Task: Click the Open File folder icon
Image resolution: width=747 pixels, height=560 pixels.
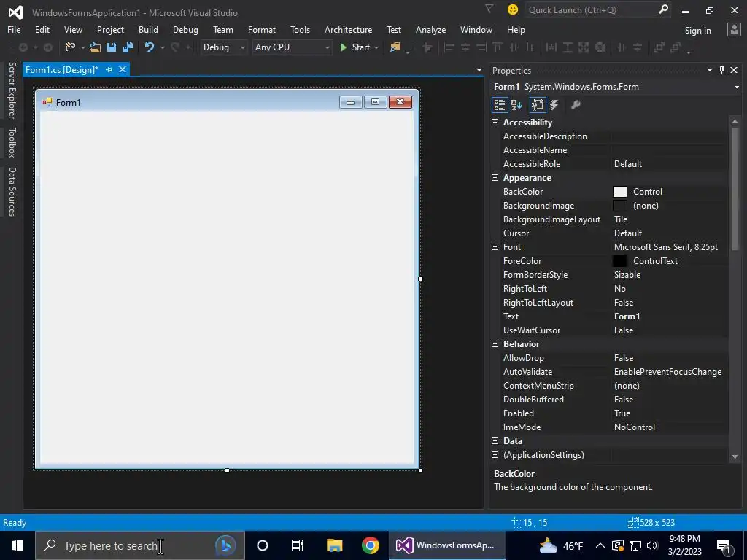Action: [x=96, y=47]
